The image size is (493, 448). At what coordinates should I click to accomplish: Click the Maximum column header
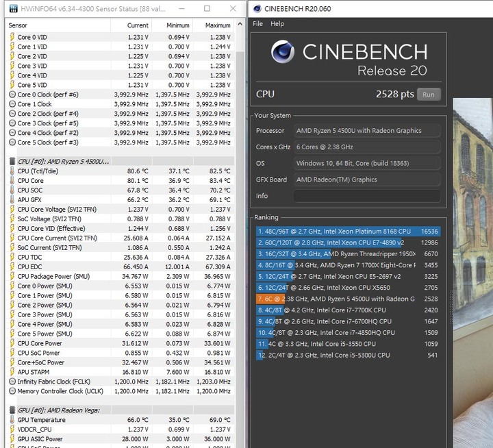(214, 25)
